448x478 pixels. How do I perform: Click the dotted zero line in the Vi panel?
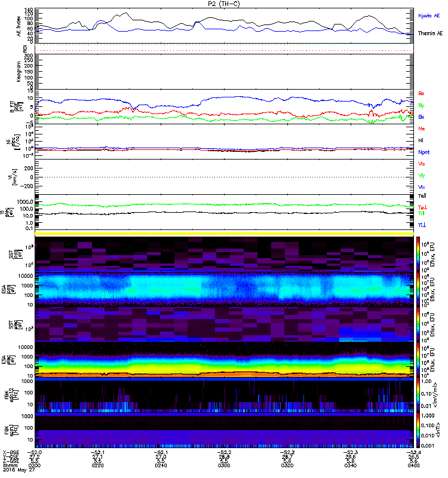click(x=224, y=177)
